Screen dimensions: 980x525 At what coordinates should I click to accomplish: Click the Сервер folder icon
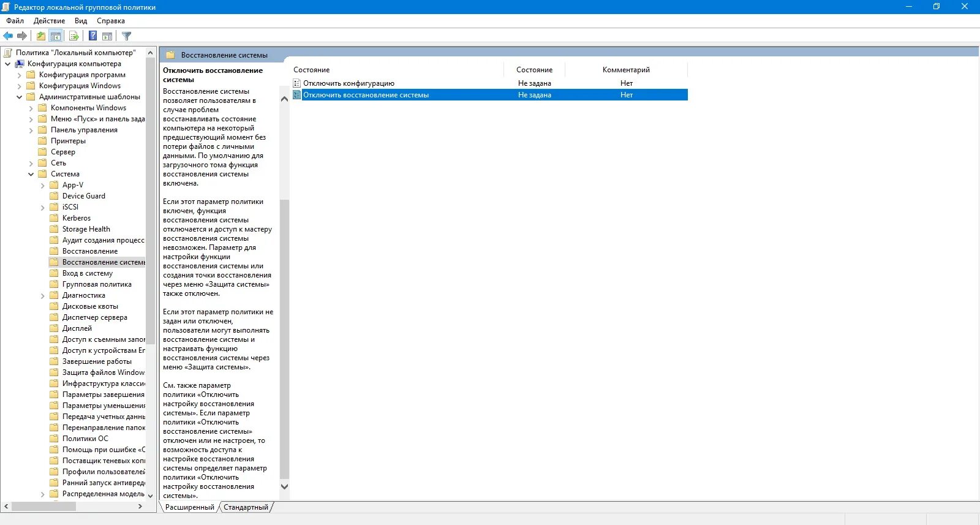tap(42, 152)
